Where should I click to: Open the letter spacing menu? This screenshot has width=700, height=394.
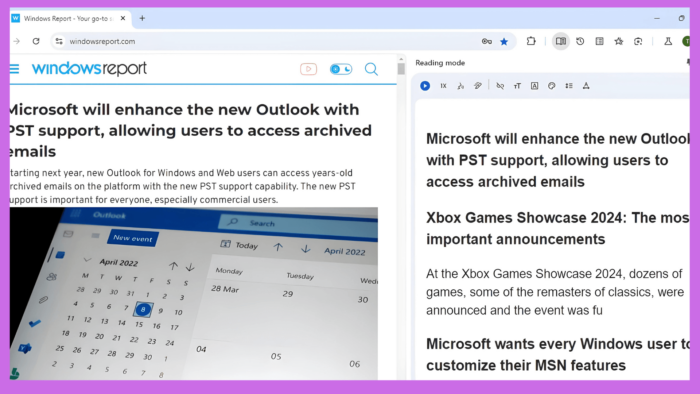coord(586,86)
